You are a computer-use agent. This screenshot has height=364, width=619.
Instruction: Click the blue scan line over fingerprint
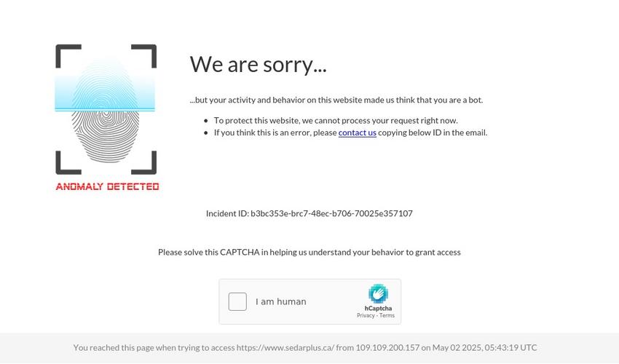coord(105,109)
